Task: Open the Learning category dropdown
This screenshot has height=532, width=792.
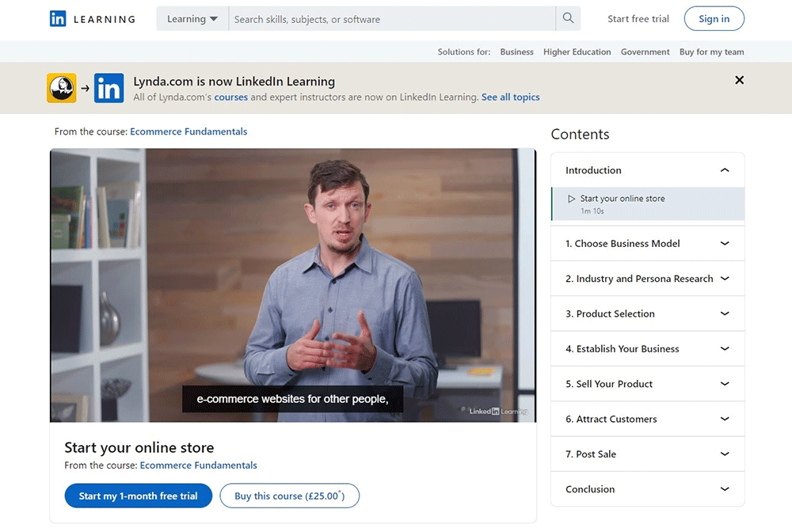Action: pos(192,19)
